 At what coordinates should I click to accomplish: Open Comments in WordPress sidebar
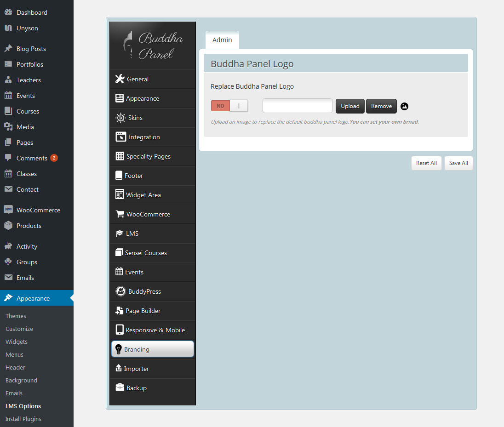(x=32, y=158)
